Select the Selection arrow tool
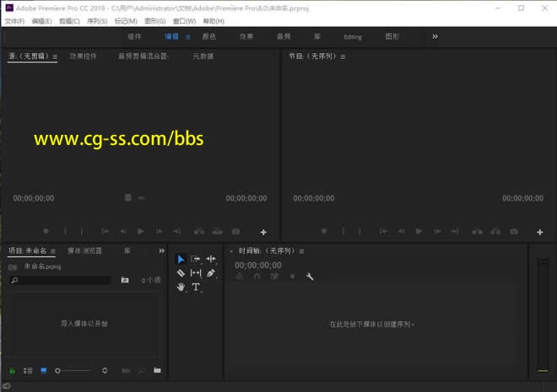The image size is (557, 392). point(181,259)
